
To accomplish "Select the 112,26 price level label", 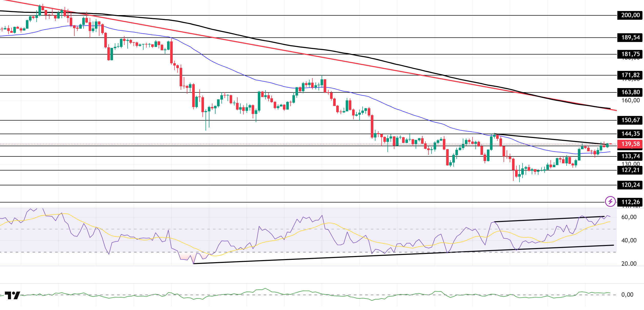I will [630, 202].
